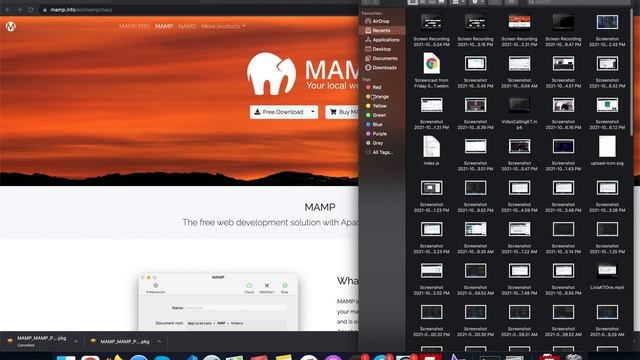Select the Screen Recording ending 2.31 PM
This screenshot has height=360, width=640.
(x=519, y=30)
